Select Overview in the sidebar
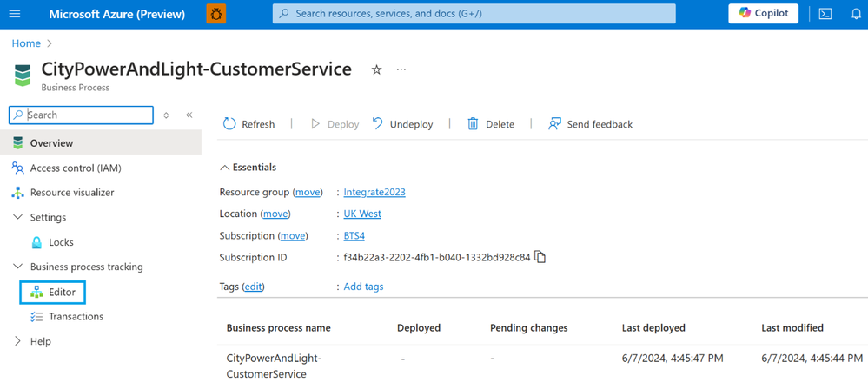The image size is (868, 382). [101, 143]
